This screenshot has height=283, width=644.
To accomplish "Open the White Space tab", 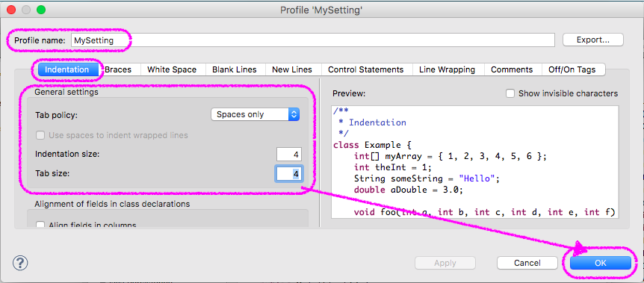I will click(172, 69).
